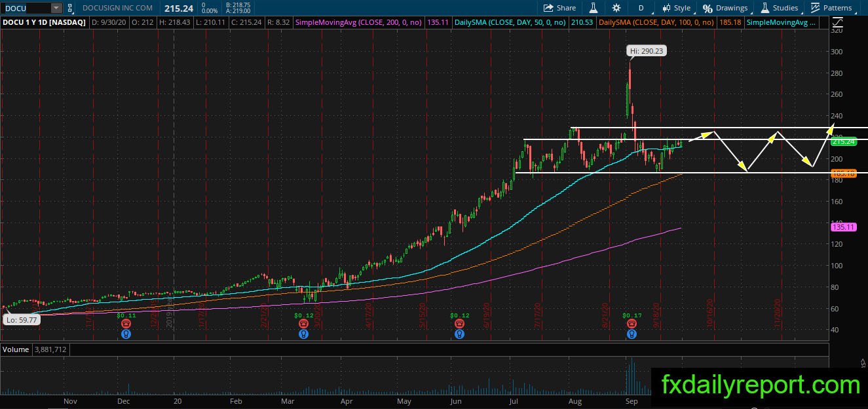Click the Hi: 290.23 price bubble
This screenshot has height=409, width=868.
click(x=647, y=50)
